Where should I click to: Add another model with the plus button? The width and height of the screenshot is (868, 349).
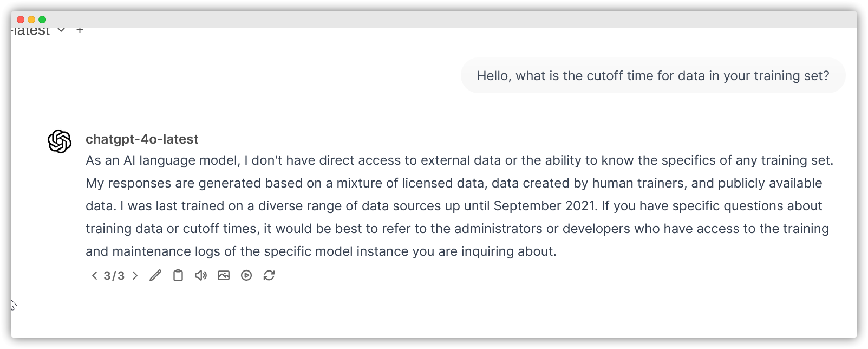pyautogui.click(x=80, y=30)
